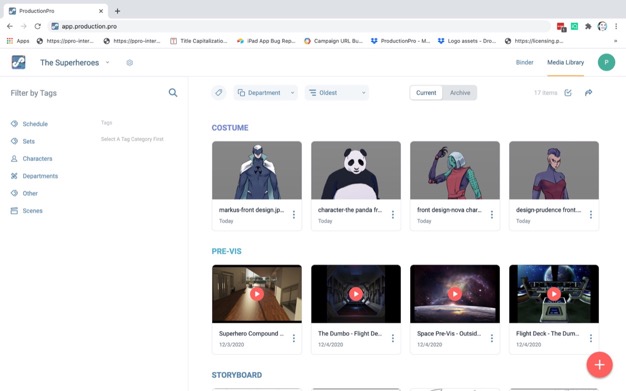Screen dimensions: 626x391
Task: Switch to the Binder tab
Action: pyautogui.click(x=524, y=62)
